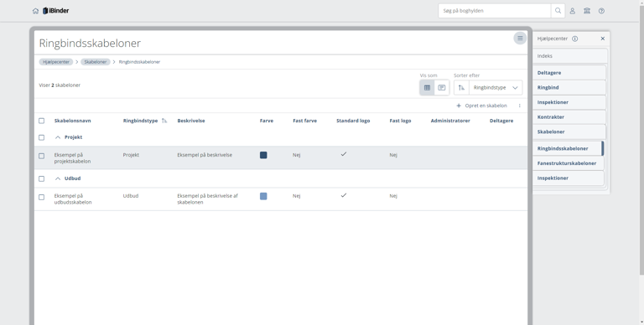Click the Projekt cell under Ringbindstype

[x=131, y=155]
